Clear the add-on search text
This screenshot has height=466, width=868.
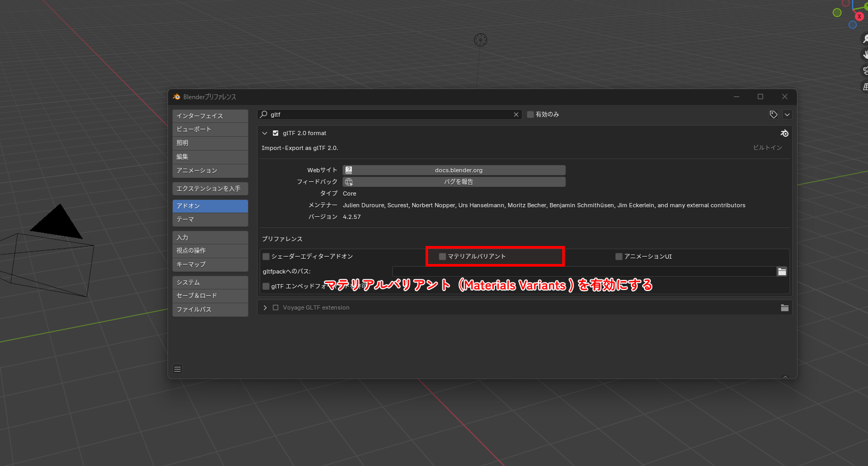pyautogui.click(x=516, y=115)
